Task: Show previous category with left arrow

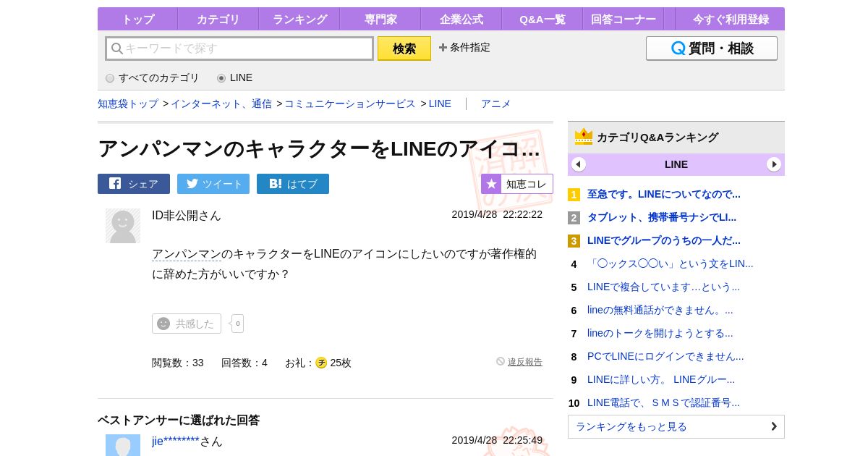Action: [x=579, y=164]
